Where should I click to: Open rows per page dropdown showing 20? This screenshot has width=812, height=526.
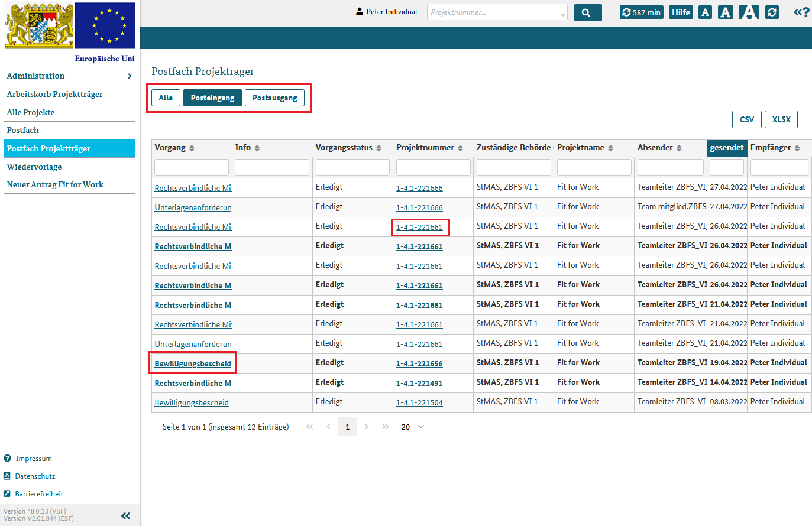click(x=413, y=427)
